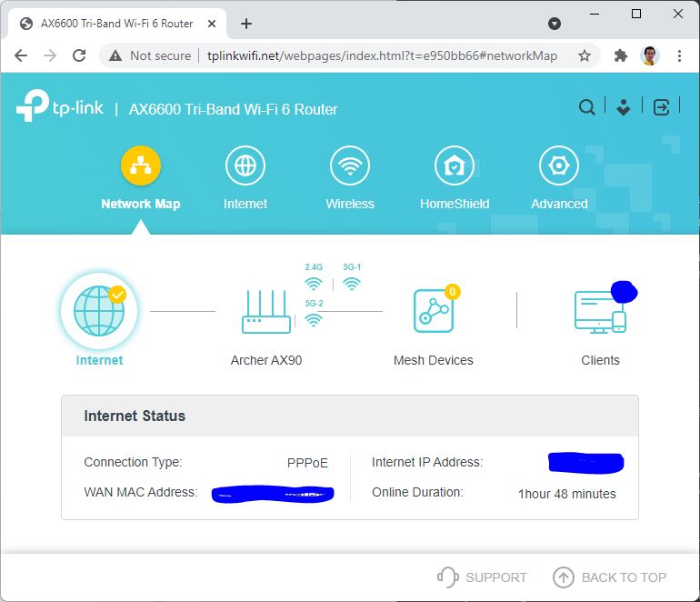The width and height of the screenshot is (700, 602).
Task: Open the browser extensions puzzle icon
Action: click(x=621, y=55)
